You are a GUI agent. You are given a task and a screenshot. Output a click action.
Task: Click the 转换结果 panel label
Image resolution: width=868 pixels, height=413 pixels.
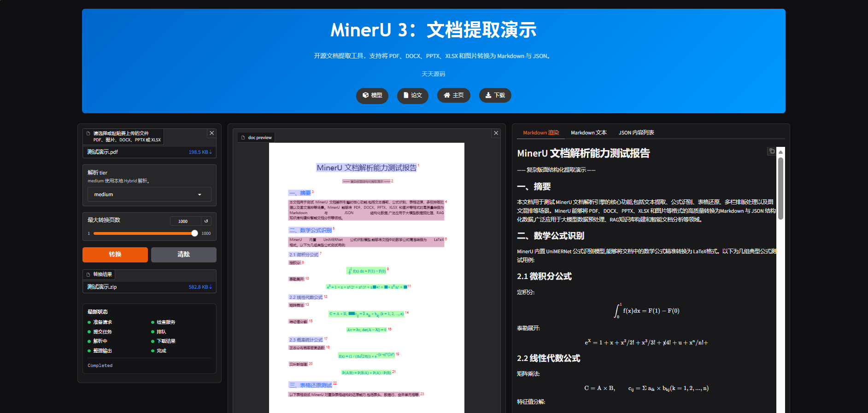pos(100,274)
